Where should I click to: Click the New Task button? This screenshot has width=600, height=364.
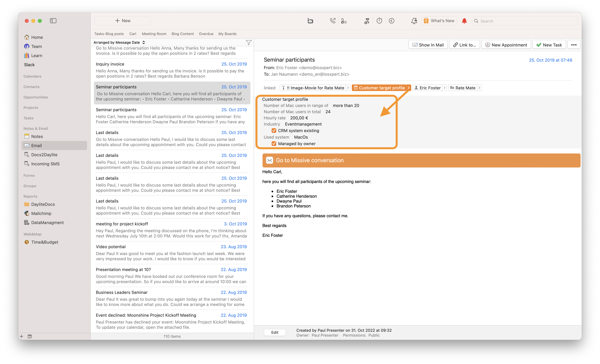click(549, 45)
